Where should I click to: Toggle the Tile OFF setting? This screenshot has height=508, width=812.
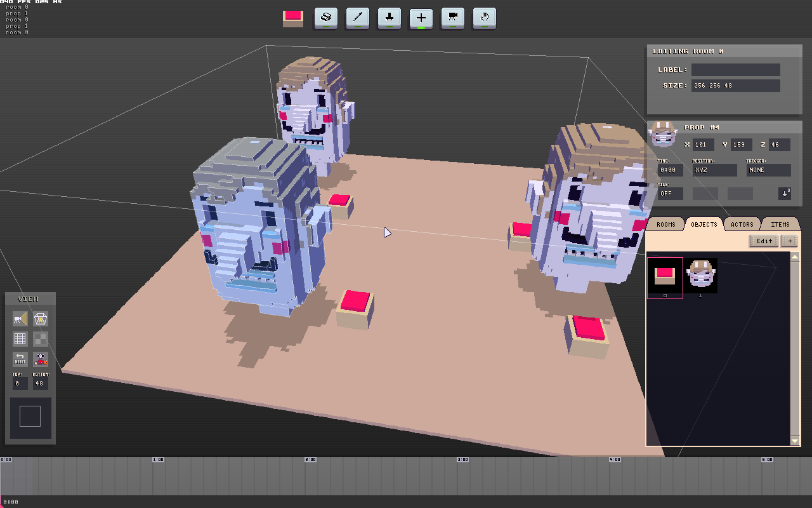coord(671,194)
